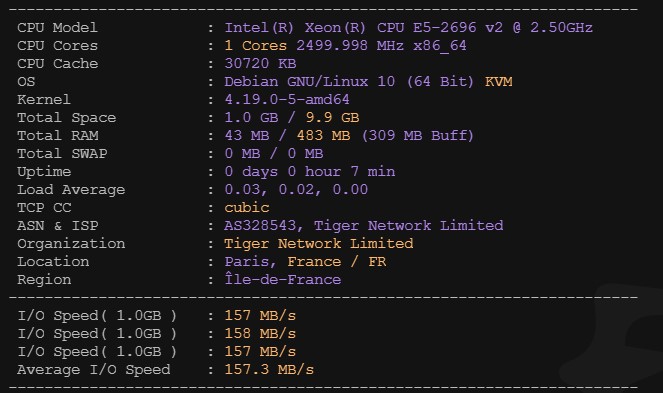Click the 'Average I/O Speed' label
Viewport: 663px width, 393px height.
pos(94,369)
